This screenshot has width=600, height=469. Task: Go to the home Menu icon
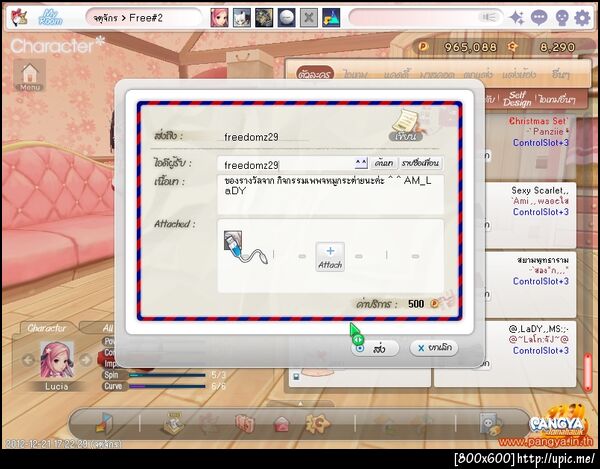30,75
